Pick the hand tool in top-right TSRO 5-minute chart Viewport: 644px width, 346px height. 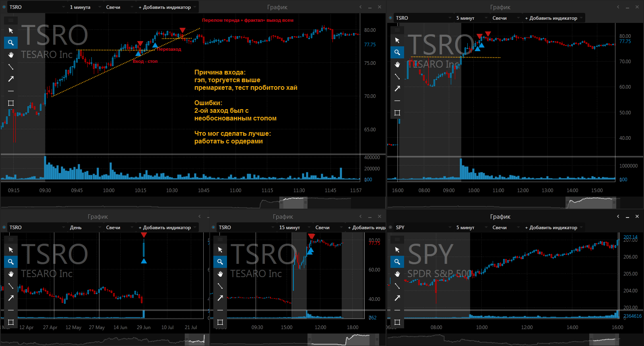point(397,64)
